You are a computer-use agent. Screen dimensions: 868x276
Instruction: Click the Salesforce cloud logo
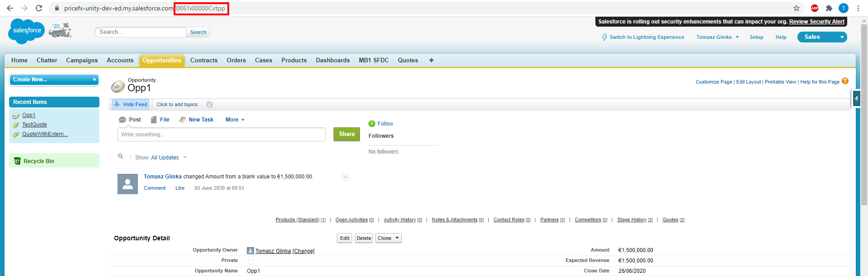tap(27, 31)
